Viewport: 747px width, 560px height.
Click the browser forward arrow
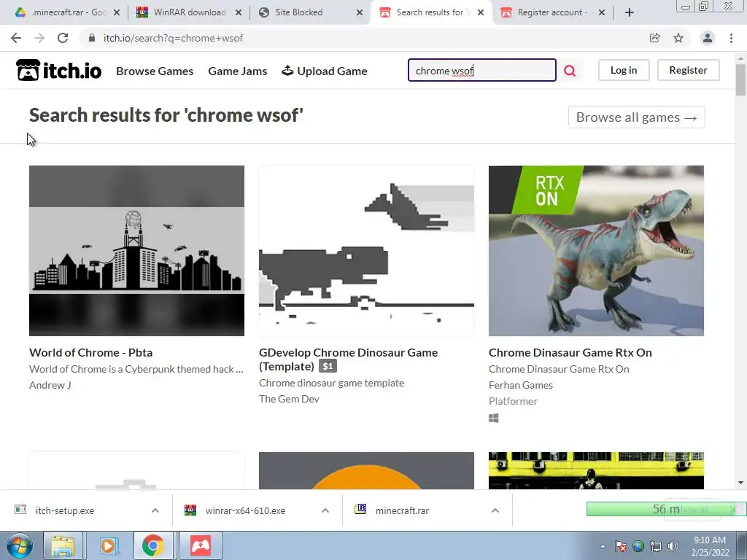(x=39, y=38)
